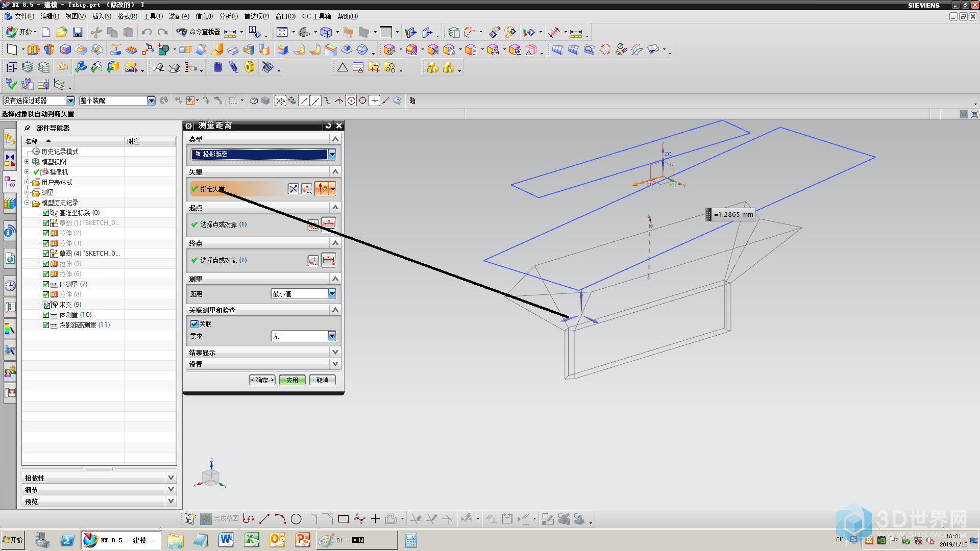The image size is (980, 551).
Task: Click the Undo arrow icon
Action: point(146,33)
